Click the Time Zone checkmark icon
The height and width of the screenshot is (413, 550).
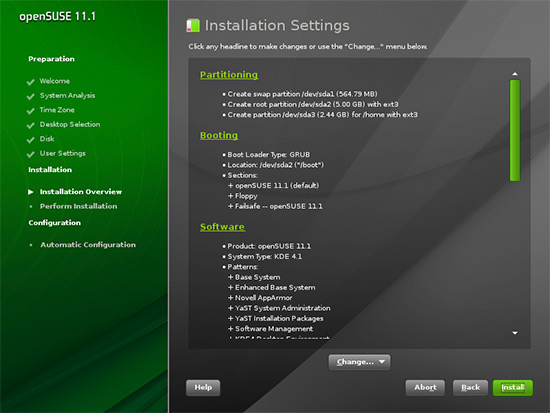[31, 111]
